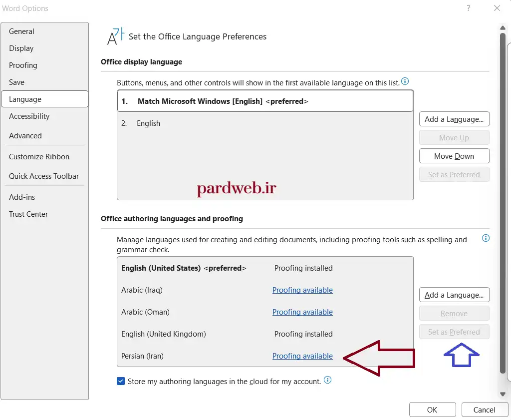The width and height of the screenshot is (511, 420).
Task: Click the scrollbar up arrow
Action: 503,28
